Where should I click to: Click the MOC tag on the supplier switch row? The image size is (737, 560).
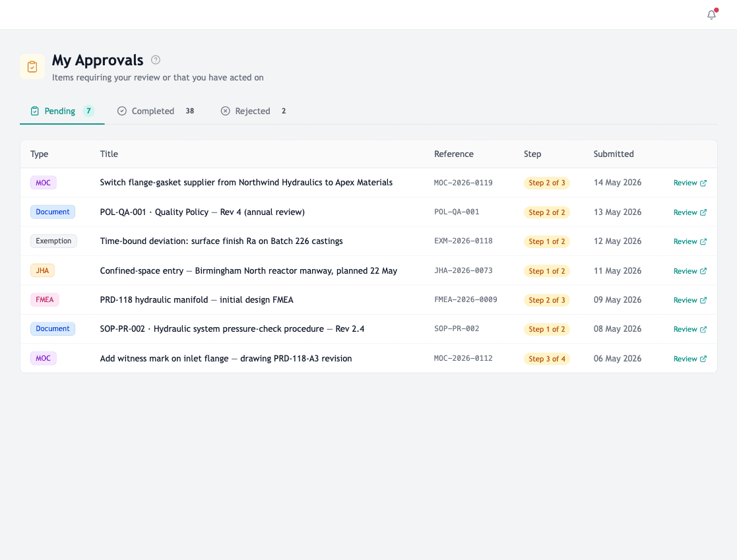tap(44, 183)
